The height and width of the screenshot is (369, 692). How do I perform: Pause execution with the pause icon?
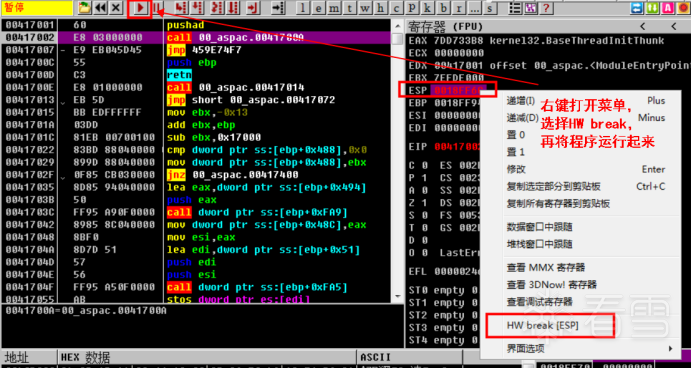click(157, 8)
